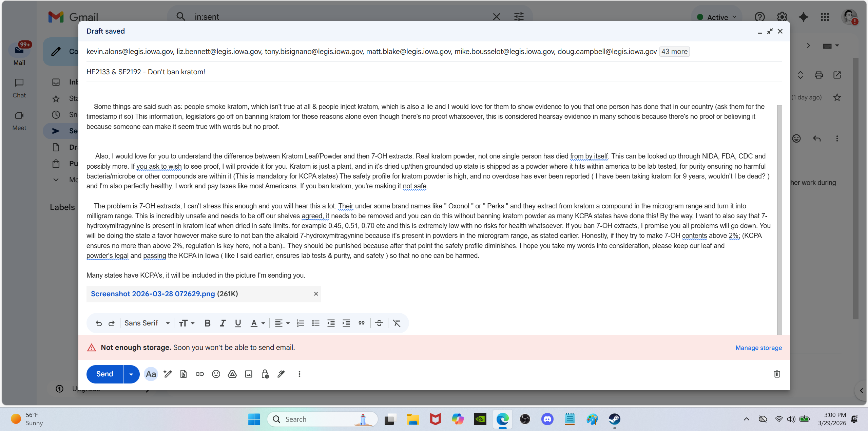
Task: Open the Chat tab in sidebar
Action: (19, 88)
